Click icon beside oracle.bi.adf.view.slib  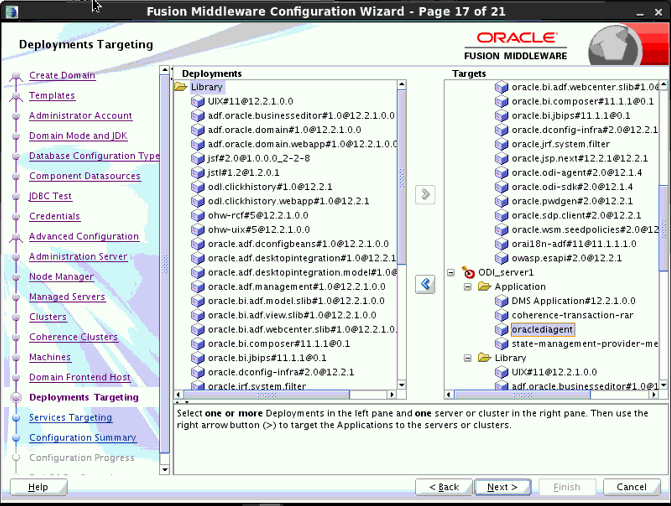pos(198,315)
